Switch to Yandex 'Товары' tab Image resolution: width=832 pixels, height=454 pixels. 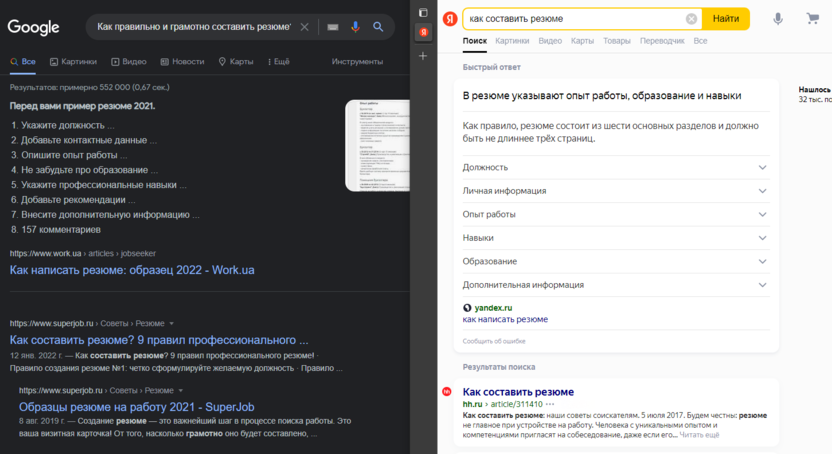click(617, 41)
